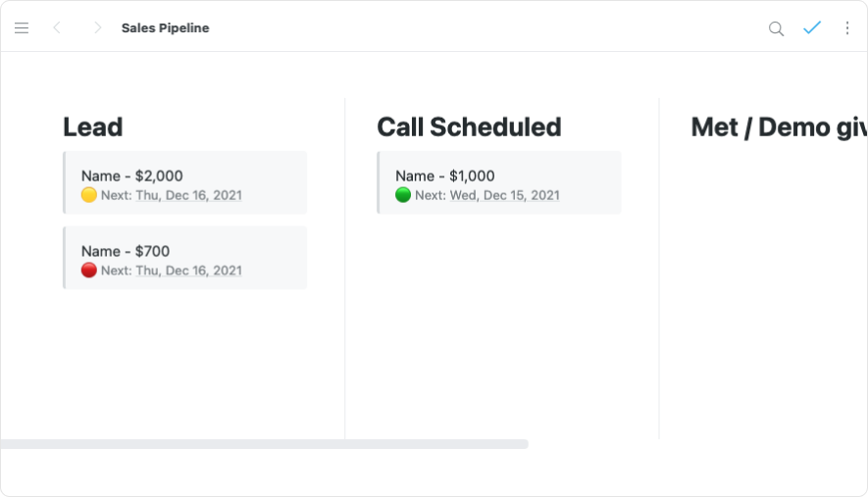This screenshot has height=497, width=868.
Task: Go back with the left arrow
Action: point(57,28)
